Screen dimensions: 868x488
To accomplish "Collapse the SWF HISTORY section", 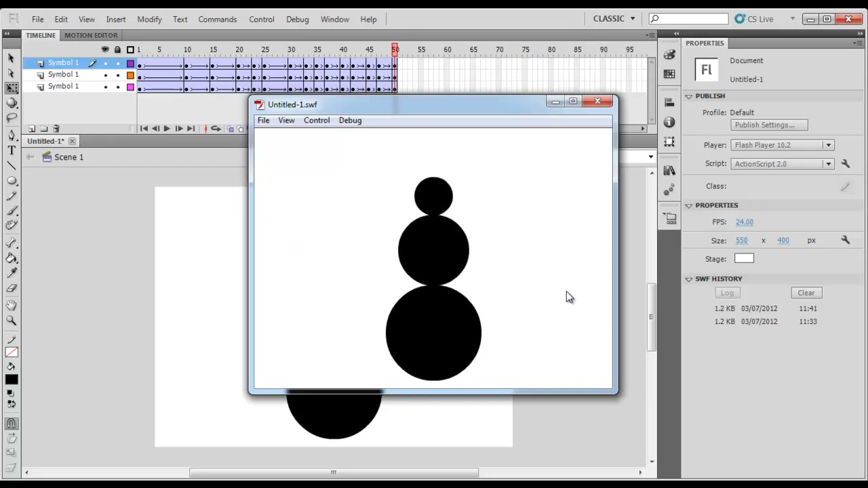I will pos(689,279).
